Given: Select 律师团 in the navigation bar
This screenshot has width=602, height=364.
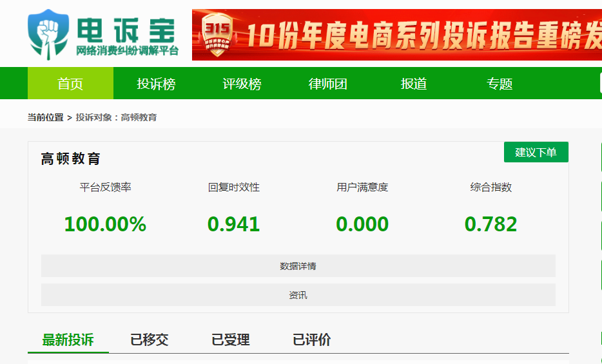Looking at the screenshot, I should (x=327, y=84).
